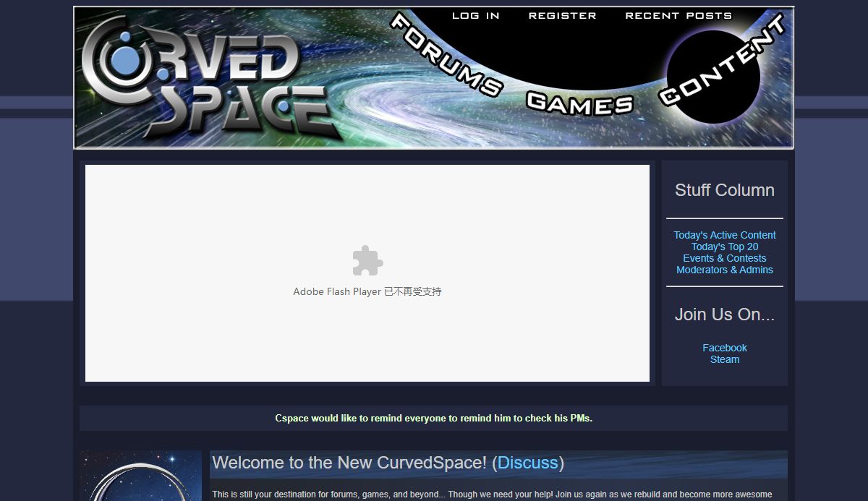Click the Stuff Column heading
This screenshot has height=501, width=868.
point(725,190)
